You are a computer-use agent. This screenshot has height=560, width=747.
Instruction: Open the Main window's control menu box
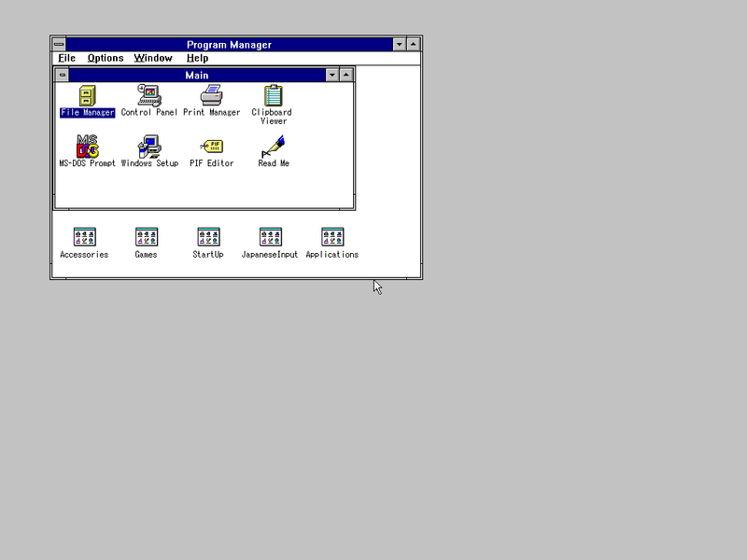point(62,75)
